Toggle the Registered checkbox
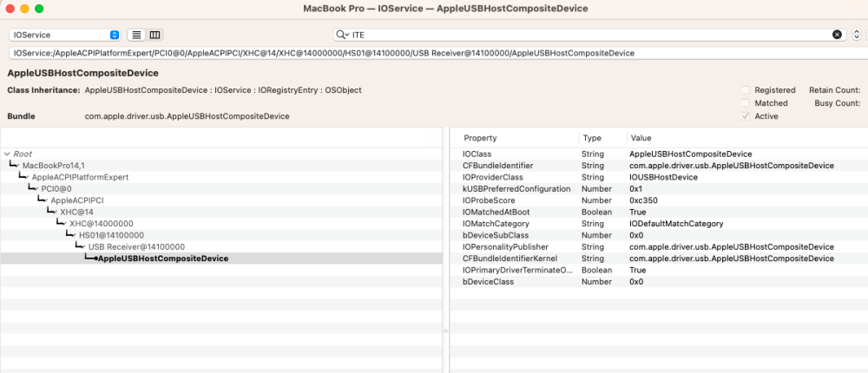 pyautogui.click(x=746, y=89)
